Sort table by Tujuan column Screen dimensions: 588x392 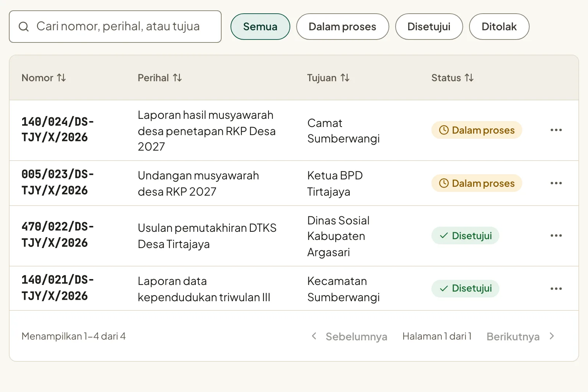pos(328,78)
